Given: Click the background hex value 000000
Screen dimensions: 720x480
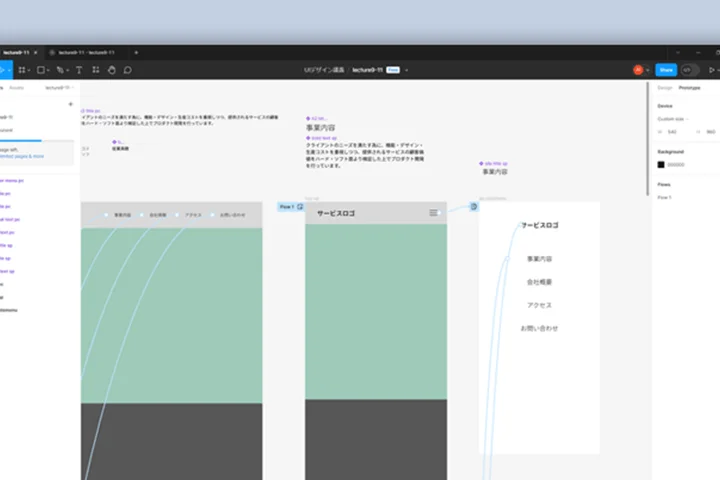Looking at the screenshot, I should [x=676, y=164].
